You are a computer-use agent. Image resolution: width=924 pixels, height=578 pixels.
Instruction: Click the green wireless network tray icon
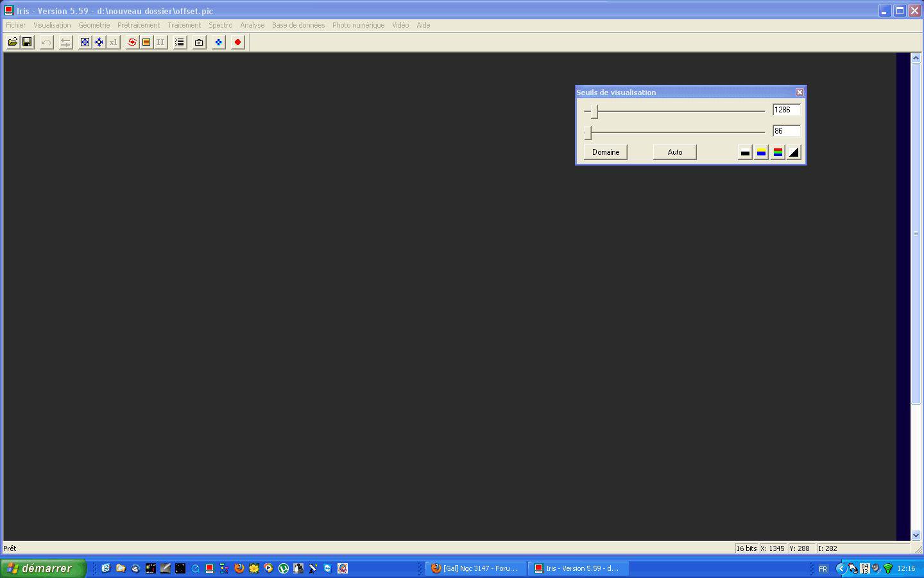[888, 568]
